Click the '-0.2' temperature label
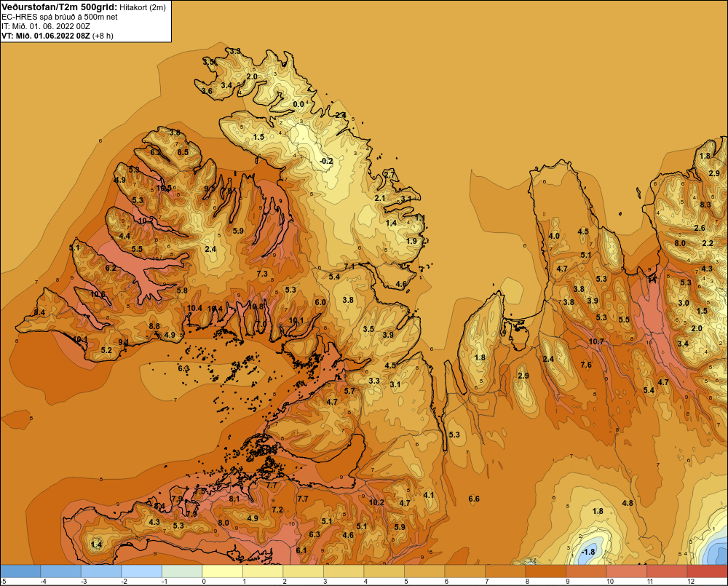 326,161
